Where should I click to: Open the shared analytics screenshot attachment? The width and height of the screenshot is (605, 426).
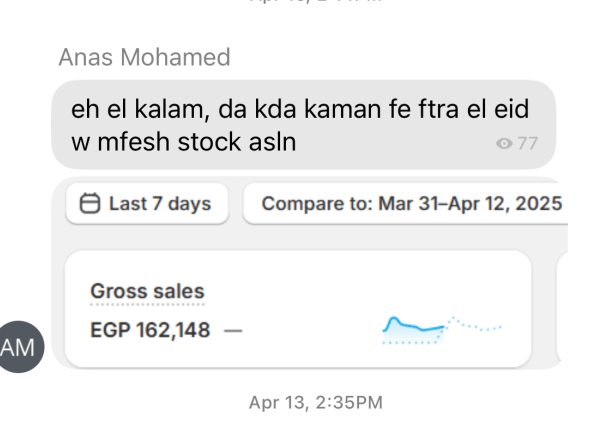point(309,273)
